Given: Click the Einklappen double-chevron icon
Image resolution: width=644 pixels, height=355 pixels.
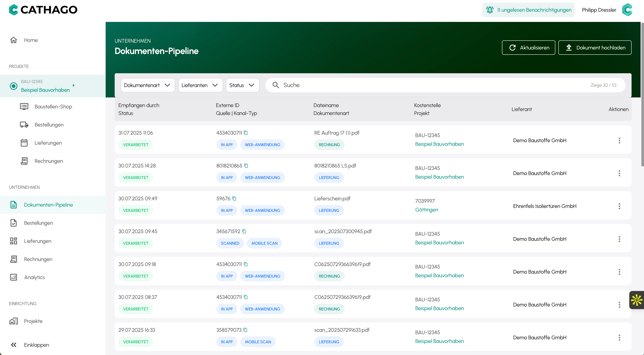Looking at the screenshot, I should pos(14,345).
